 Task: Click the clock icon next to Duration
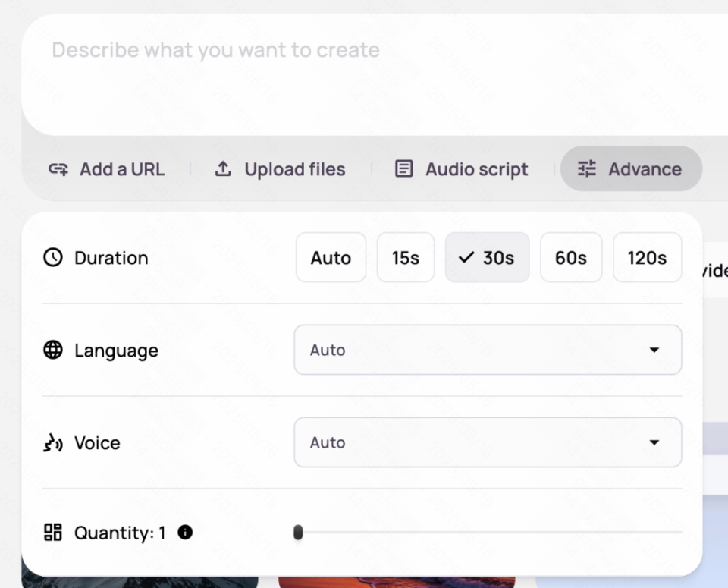click(53, 258)
